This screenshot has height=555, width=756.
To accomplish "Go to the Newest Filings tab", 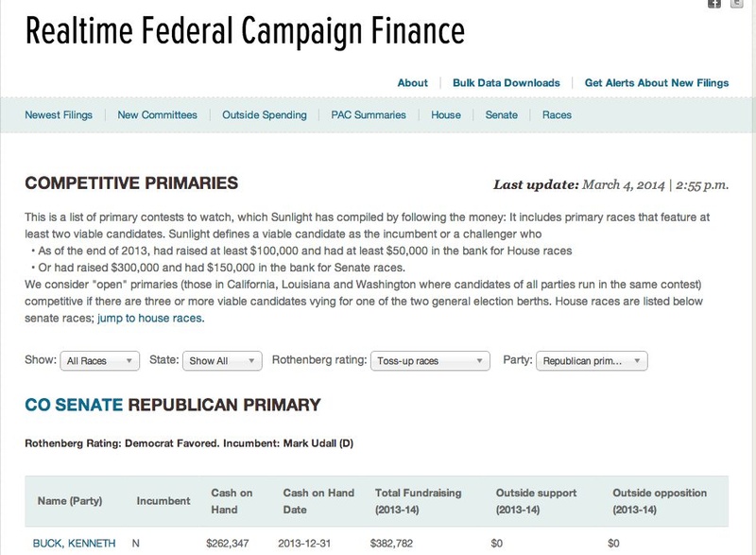I will point(59,115).
